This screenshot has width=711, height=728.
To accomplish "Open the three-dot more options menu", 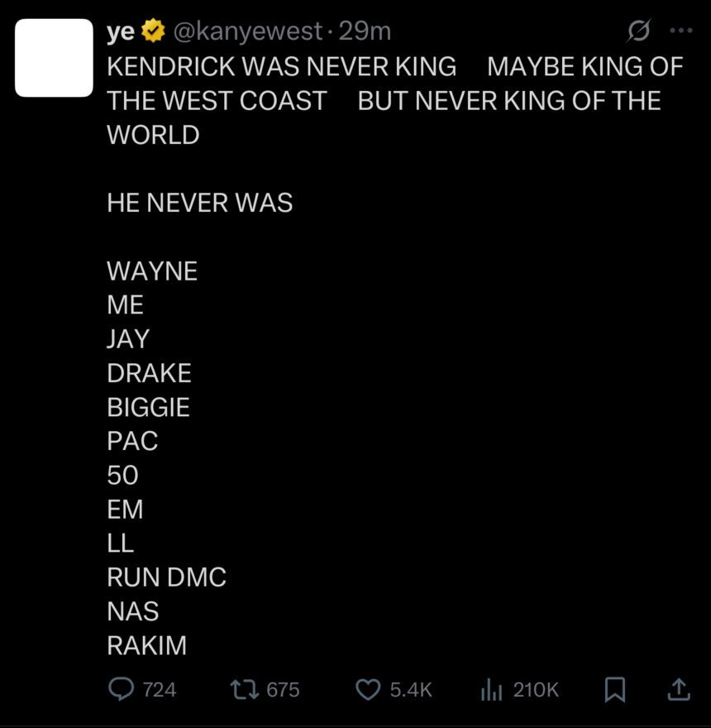I will click(x=680, y=31).
